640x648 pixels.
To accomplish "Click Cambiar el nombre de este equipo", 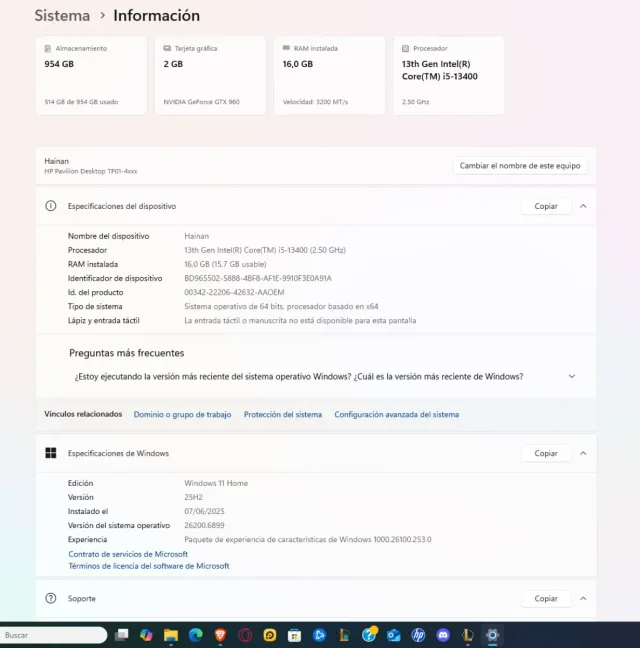I will pos(520,166).
